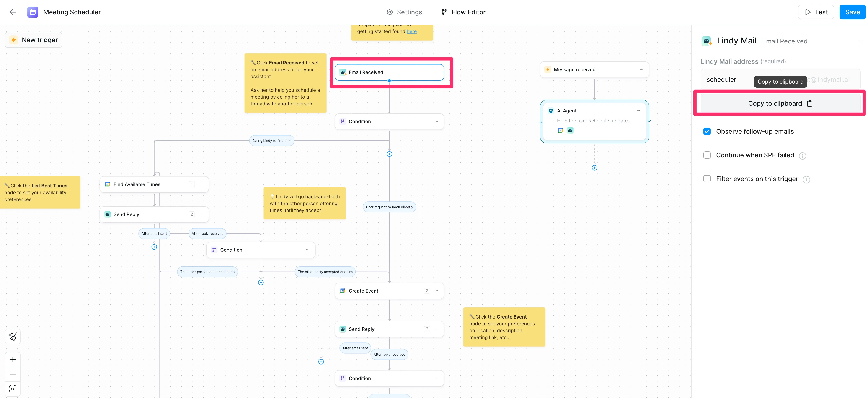Image resolution: width=868 pixels, height=398 pixels.
Task: Click the fit-to-view focus icon
Action: [x=13, y=389]
